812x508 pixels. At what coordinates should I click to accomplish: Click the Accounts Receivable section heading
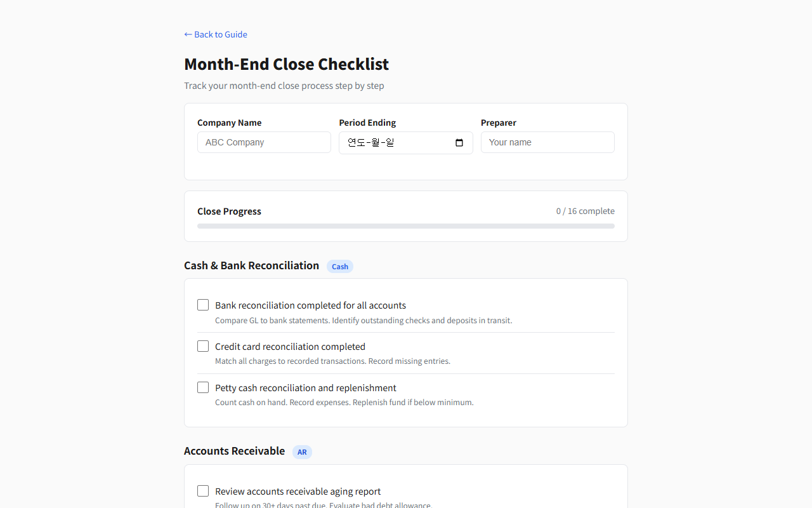tap(234, 451)
